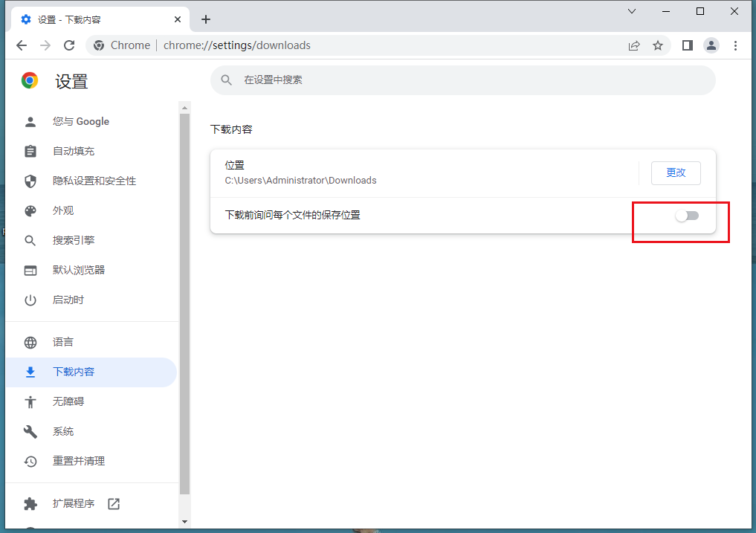Screen dimensions: 756x533
Task: Open 隐私设置和安全性 section
Action: point(91,181)
